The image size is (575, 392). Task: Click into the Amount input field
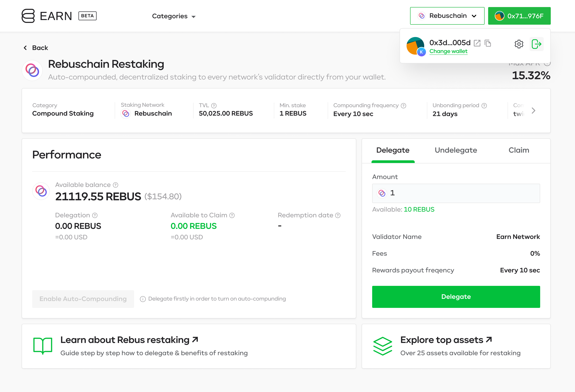pyautogui.click(x=456, y=193)
